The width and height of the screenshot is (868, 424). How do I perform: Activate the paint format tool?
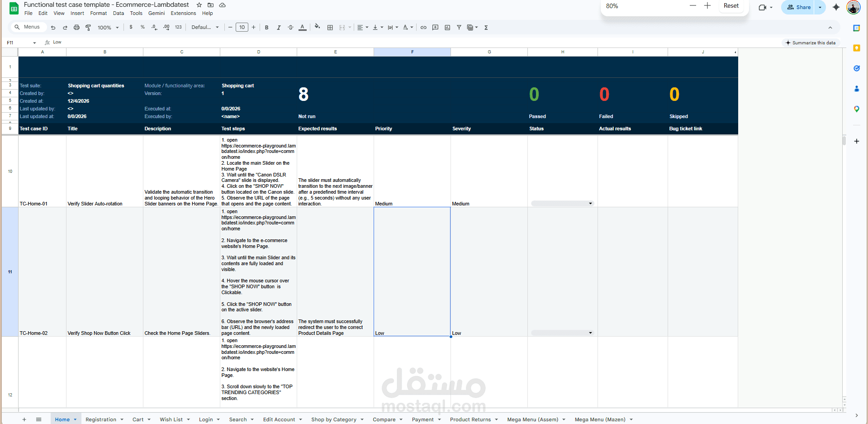(88, 28)
